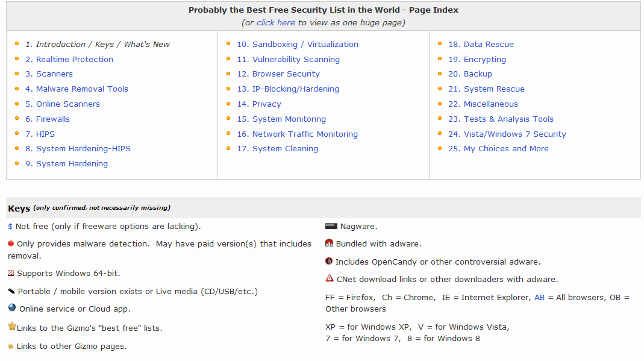Viewport: 644px width, 361px height.
Task: Click the CNet download warning triangle icon
Action: 329,278
